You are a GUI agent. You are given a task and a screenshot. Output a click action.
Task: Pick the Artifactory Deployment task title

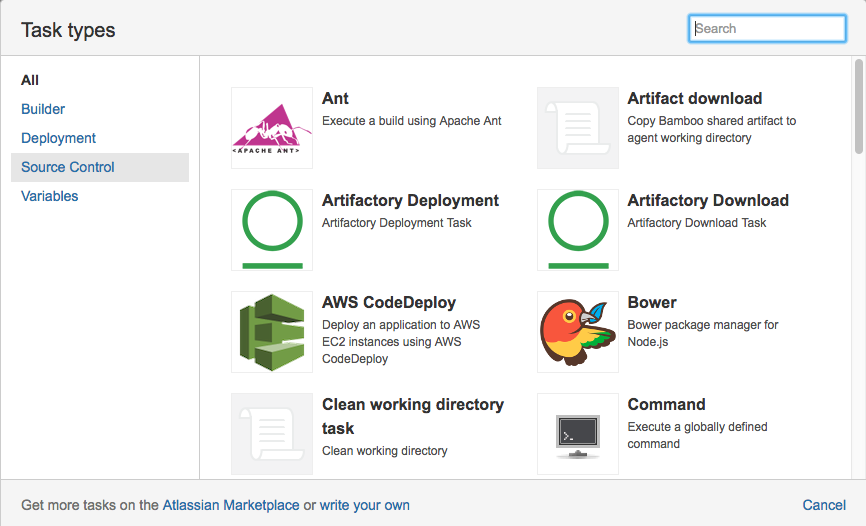(410, 200)
